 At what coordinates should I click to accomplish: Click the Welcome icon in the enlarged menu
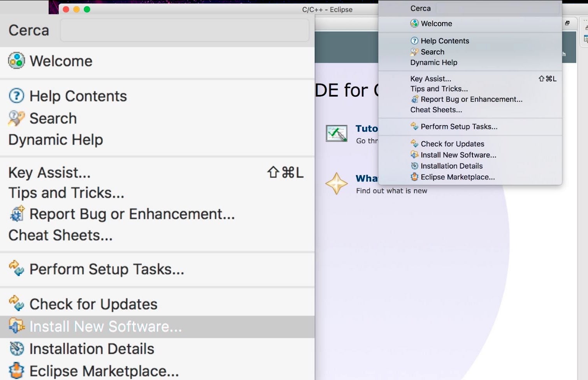click(16, 61)
